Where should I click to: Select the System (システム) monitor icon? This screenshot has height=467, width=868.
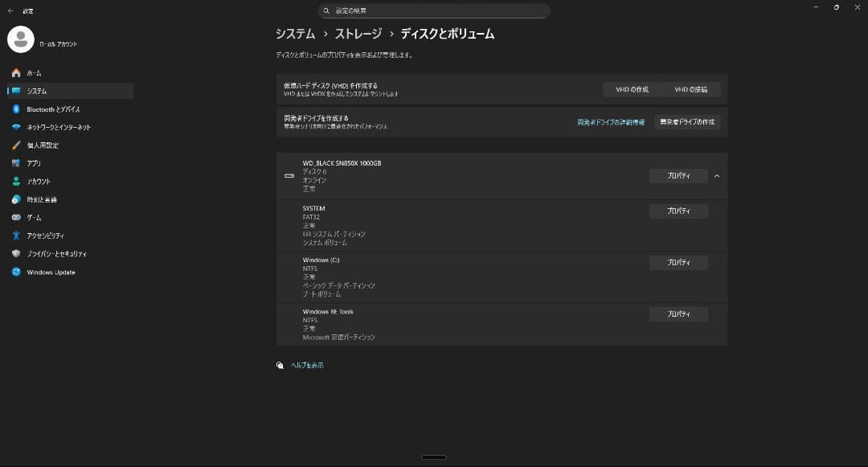[x=16, y=91]
